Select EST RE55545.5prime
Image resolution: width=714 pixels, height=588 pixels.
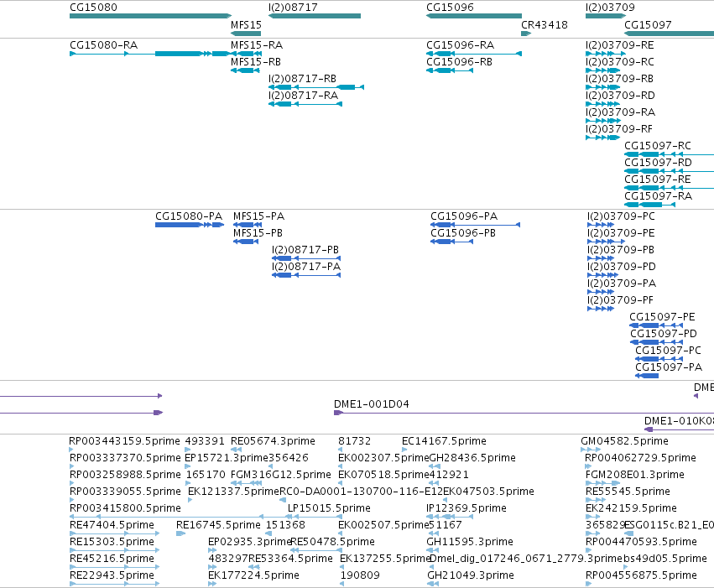[628, 492]
